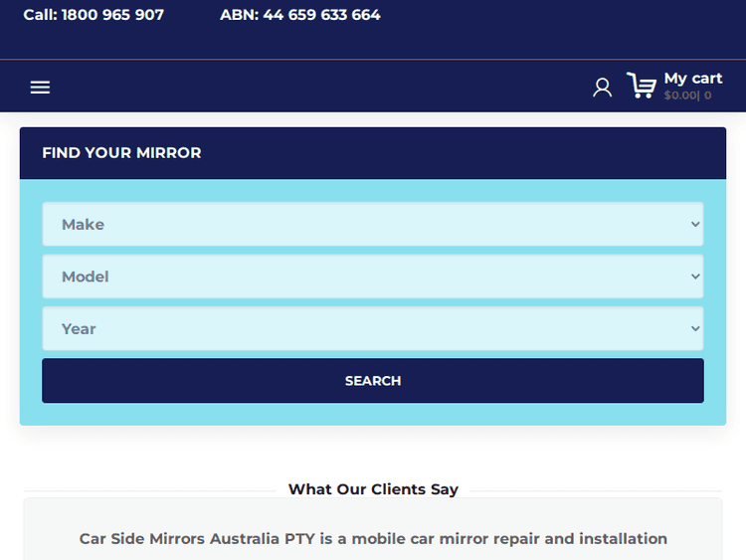Screen dimensions: 746x560
Task: Open the shopping cart icon
Action: pos(642,87)
